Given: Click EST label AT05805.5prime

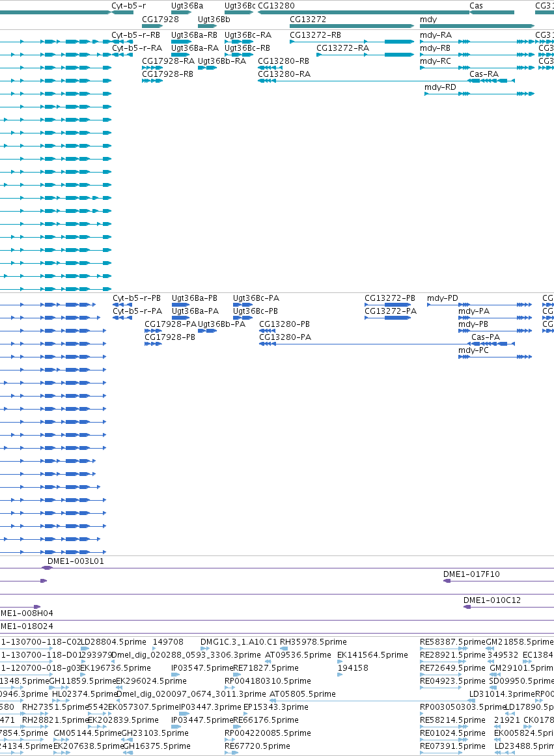Looking at the screenshot, I should click(x=302, y=694).
